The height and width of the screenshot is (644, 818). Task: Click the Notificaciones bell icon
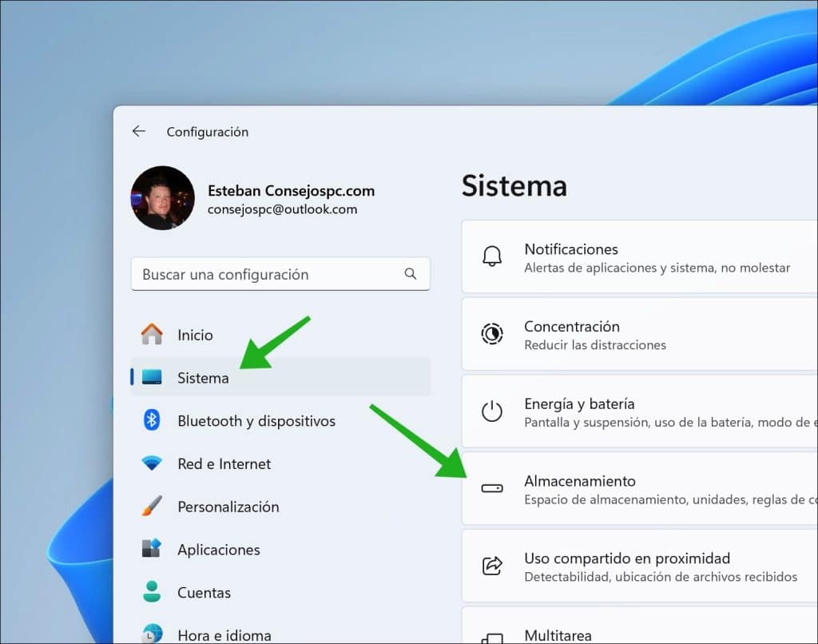(492, 256)
